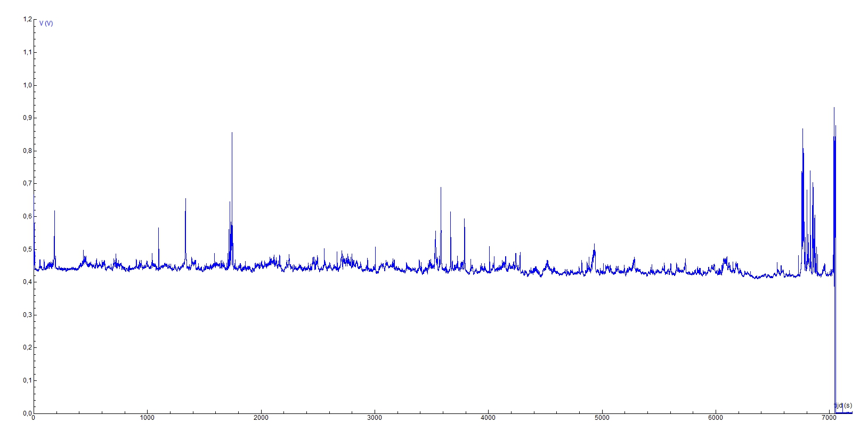The width and height of the screenshot is (868, 447).
Task: Click the "0,3" y-axis value
Action: [x=28, y=315]
